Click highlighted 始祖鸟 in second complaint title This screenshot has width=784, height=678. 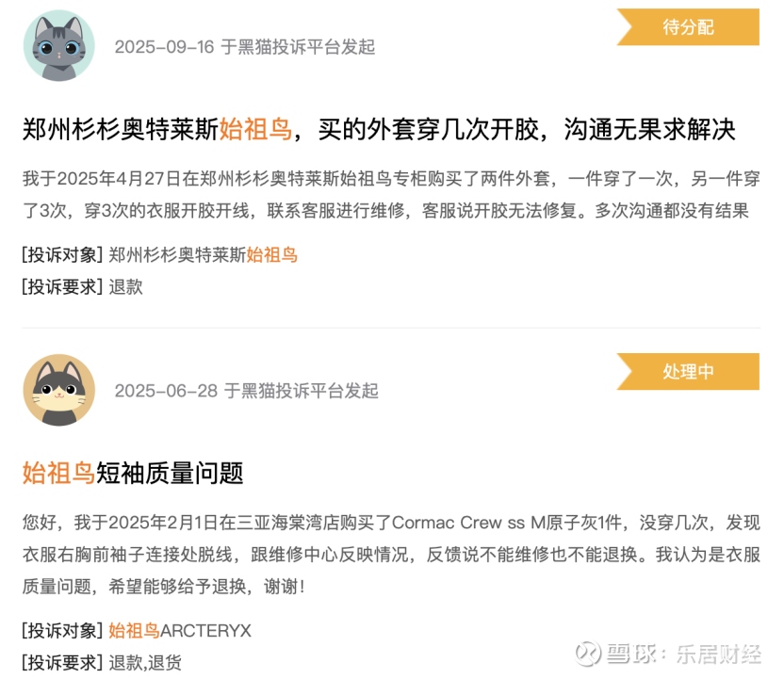coord(58,473)
